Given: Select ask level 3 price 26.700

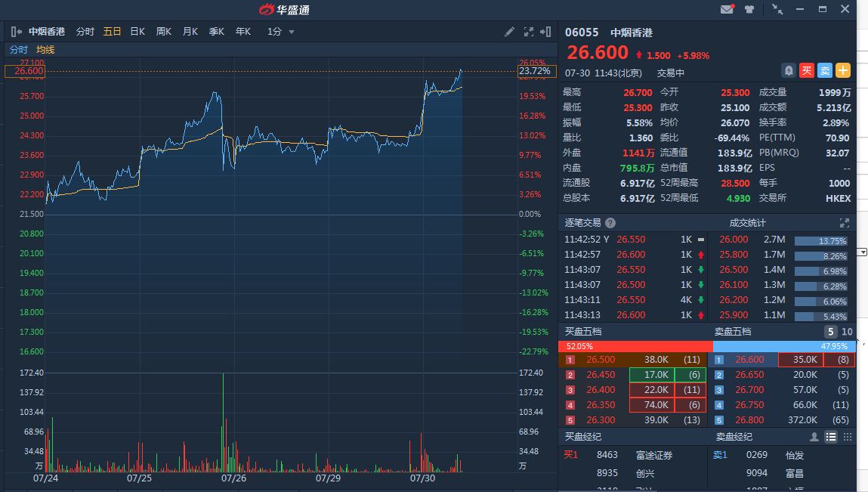Looking at the screenshot, I should coord(749,389).
